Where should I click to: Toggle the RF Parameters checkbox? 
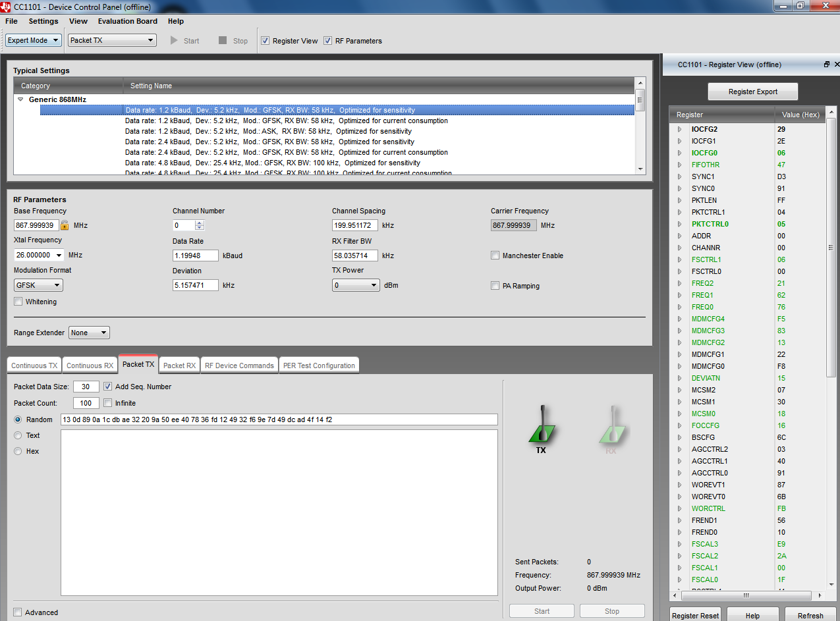[x=328, y=41]
